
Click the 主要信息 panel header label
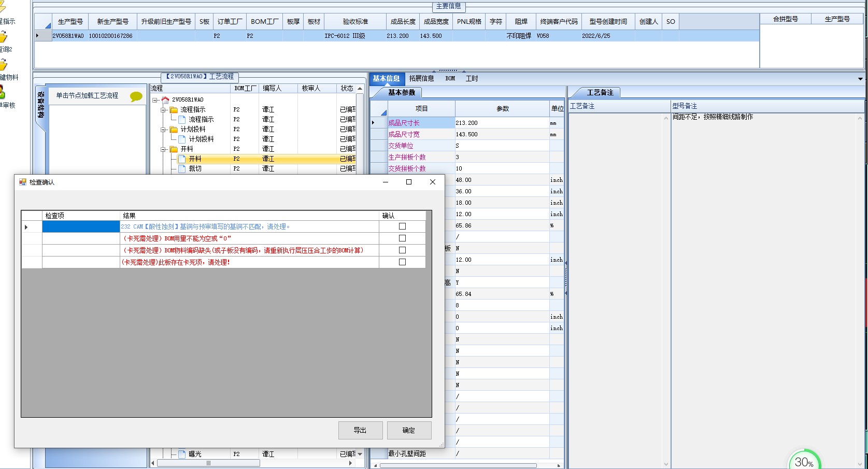point(448,6)
